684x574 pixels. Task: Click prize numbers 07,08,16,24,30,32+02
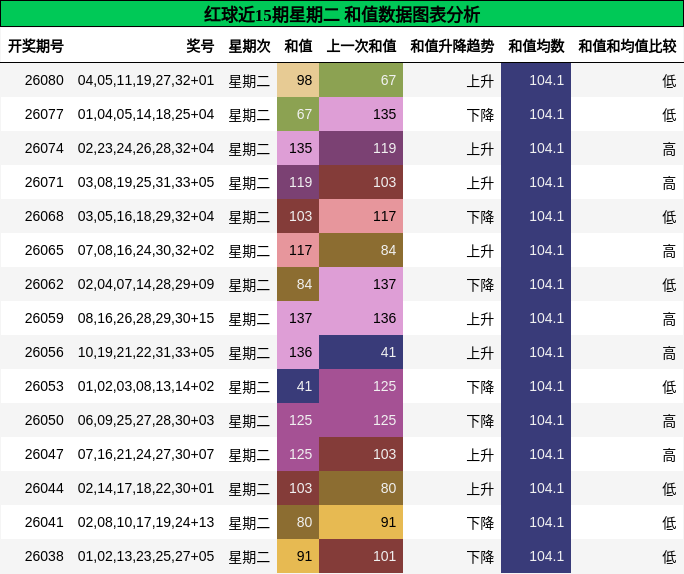coord(146,250)
